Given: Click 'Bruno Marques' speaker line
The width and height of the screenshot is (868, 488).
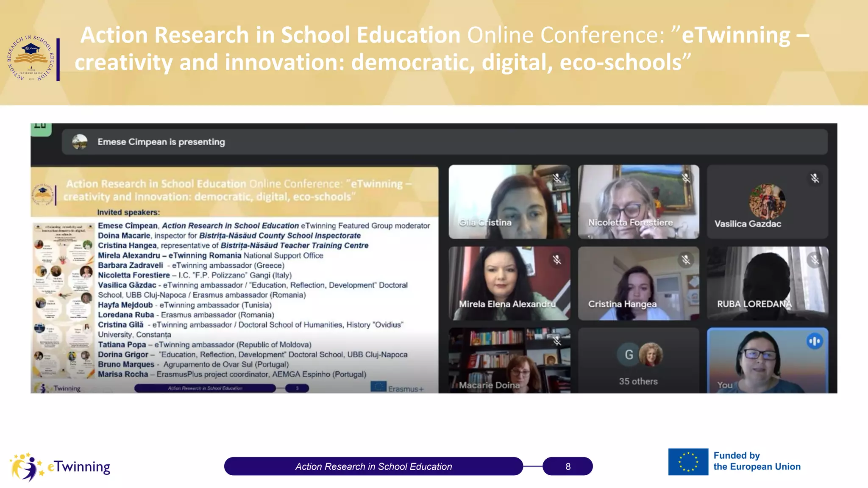Looking at the screenshot, I should (x=193, y=364).
